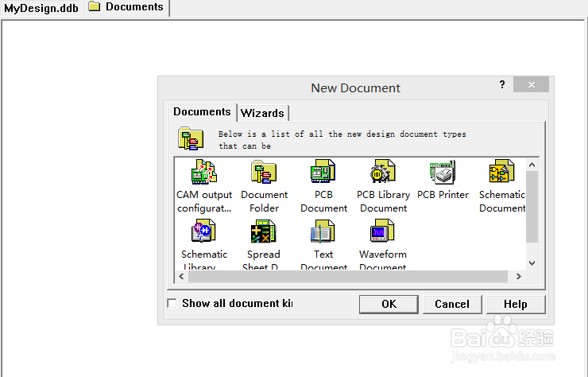
Task: Select the Schematic Library icon
Action: 203,231
